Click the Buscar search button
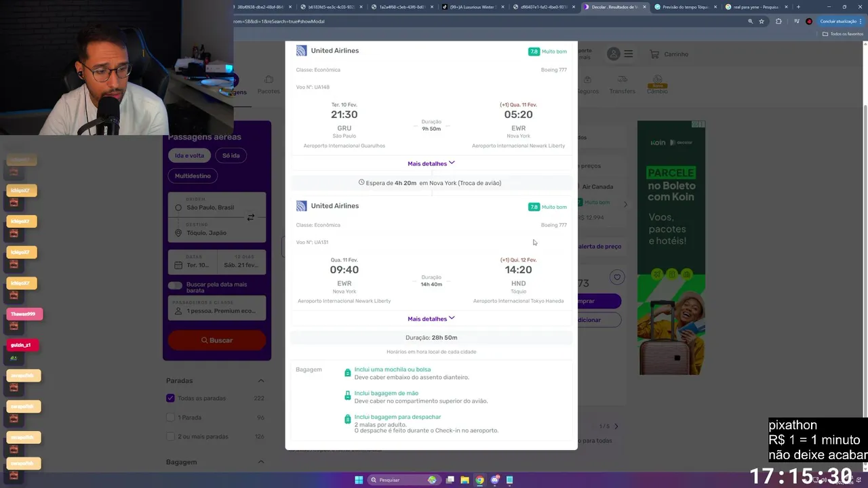The image size is (868, 488). 217,340
